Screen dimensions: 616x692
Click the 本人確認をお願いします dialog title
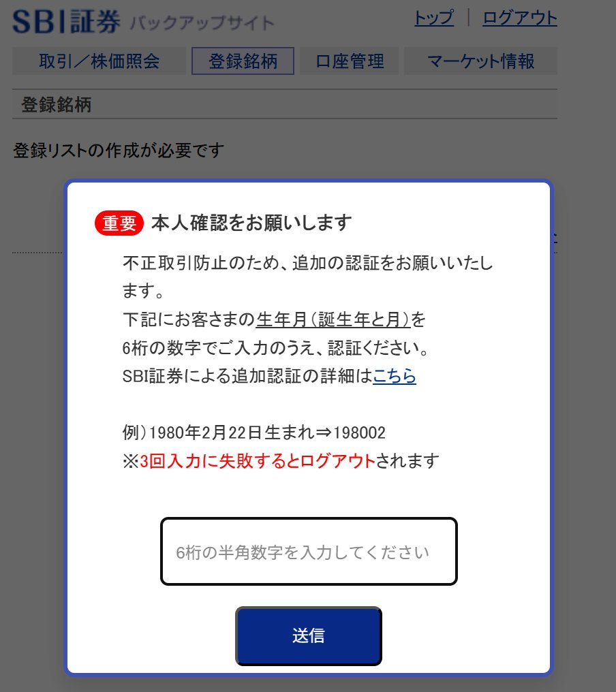click(x=251, y=223)
